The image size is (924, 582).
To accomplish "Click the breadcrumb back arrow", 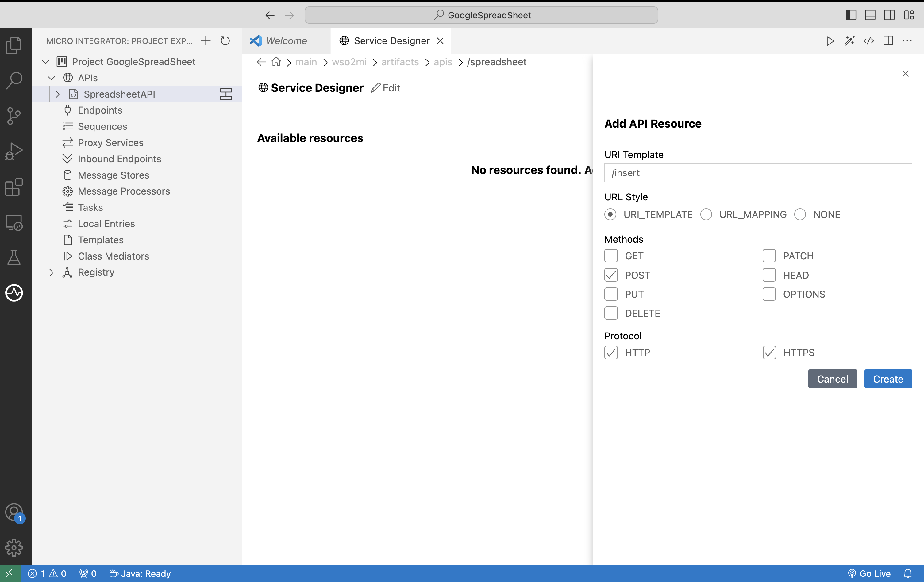I will pyautogui.click(x=261, y=62).
